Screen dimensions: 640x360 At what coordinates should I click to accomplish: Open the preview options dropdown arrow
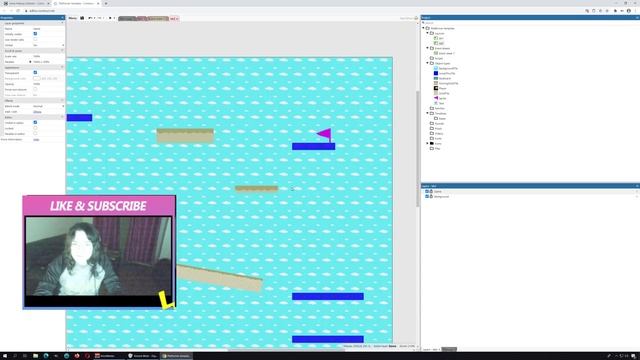point(114,18)
